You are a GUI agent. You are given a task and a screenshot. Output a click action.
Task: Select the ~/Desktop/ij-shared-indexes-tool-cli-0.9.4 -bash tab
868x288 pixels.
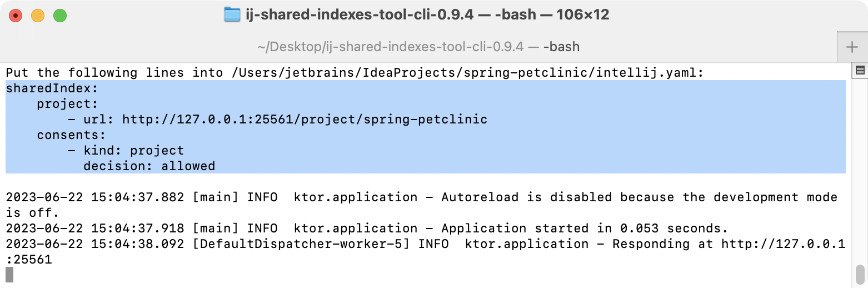click(x=418, y=47)
